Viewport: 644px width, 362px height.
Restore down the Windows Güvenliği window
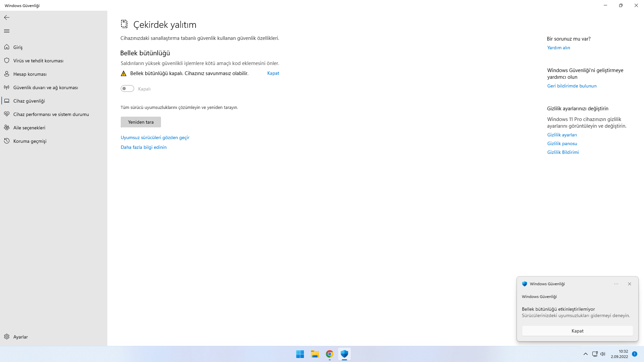[x=621, y=5]
